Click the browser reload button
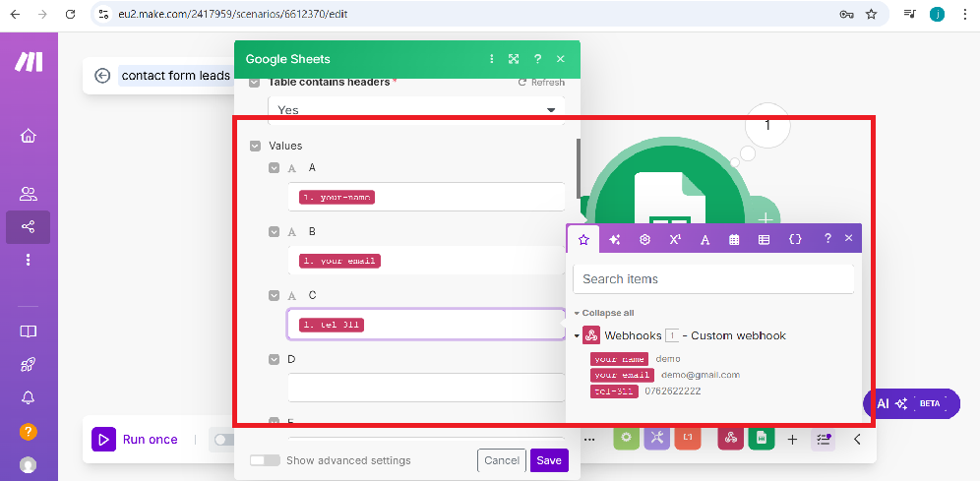Image resolution: width=980 pixels, height=481 pixels. [71, 14]
